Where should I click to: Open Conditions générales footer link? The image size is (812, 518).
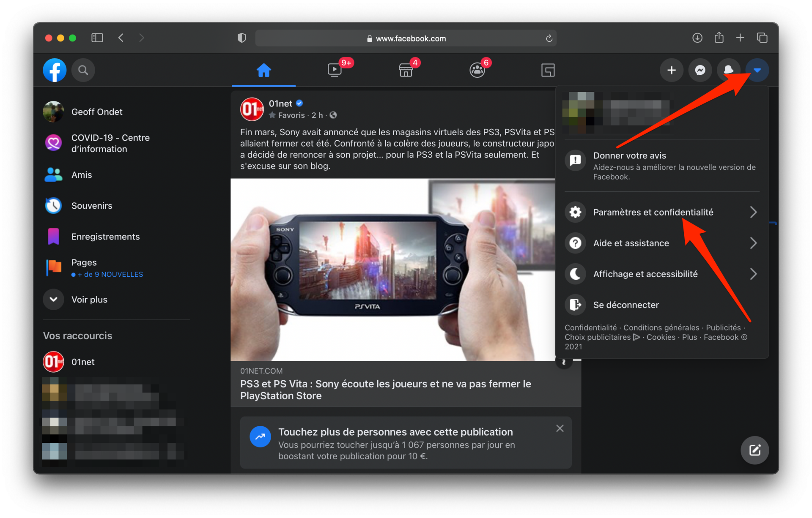coord(661,327)
